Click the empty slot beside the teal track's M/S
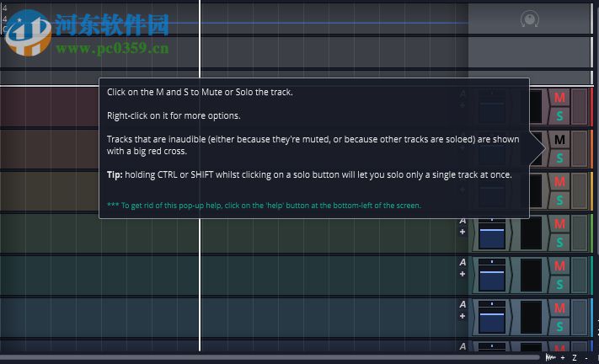Viewport: 599px width, 364px height. tap(579, 275)
